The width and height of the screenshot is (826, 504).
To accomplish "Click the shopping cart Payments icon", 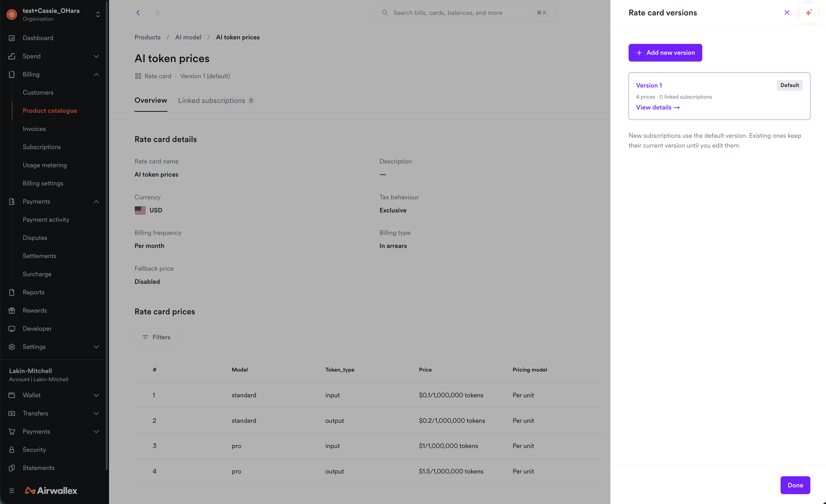I will [x=12, y=431].
